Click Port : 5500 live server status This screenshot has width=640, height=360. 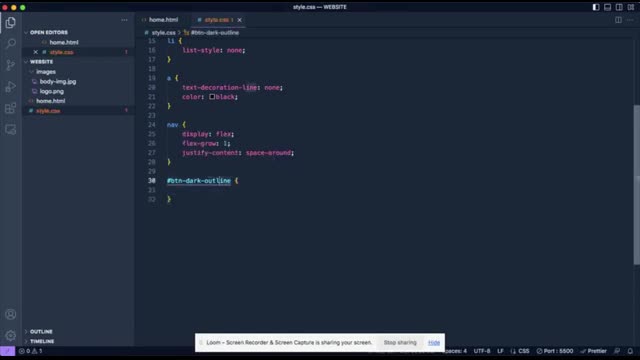point(555,351)
